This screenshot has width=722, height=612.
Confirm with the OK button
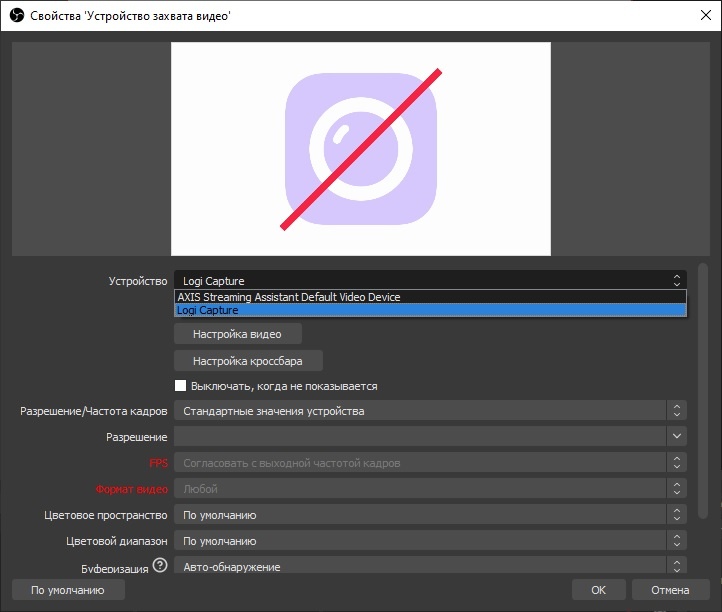598,590
